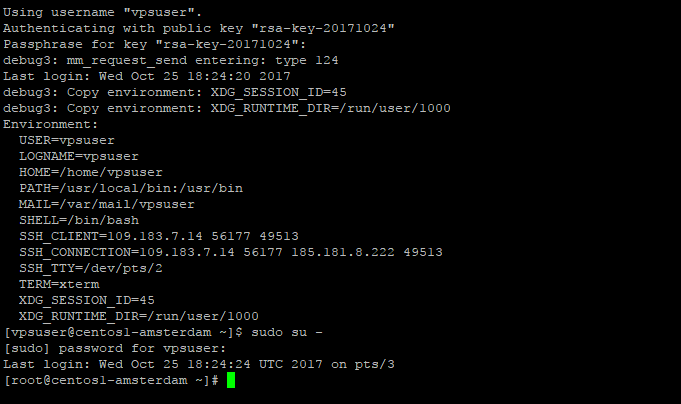Click the MAIL=/var/mail/vpsuser line

pos(107,205)
